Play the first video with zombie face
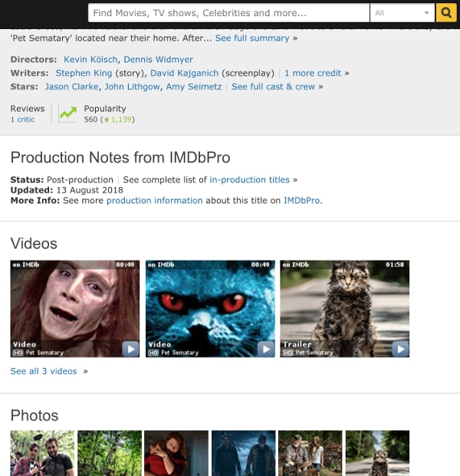 pos(130,349)
